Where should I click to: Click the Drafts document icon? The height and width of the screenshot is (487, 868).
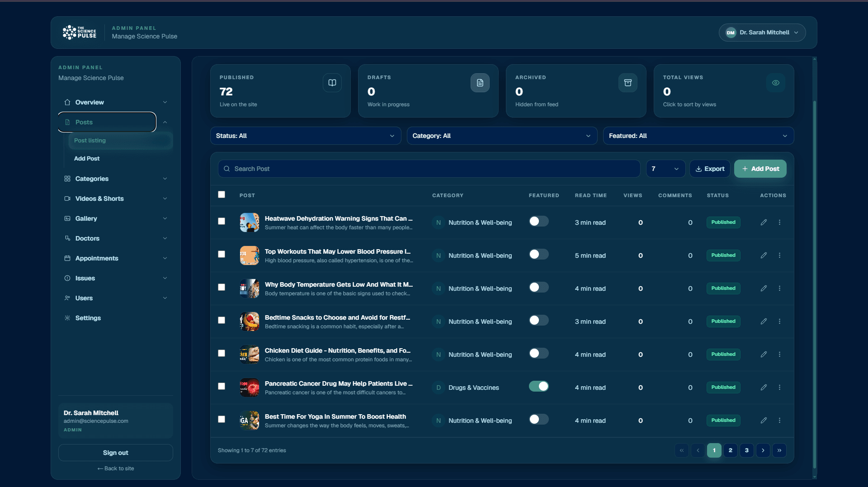click(480, 83)
